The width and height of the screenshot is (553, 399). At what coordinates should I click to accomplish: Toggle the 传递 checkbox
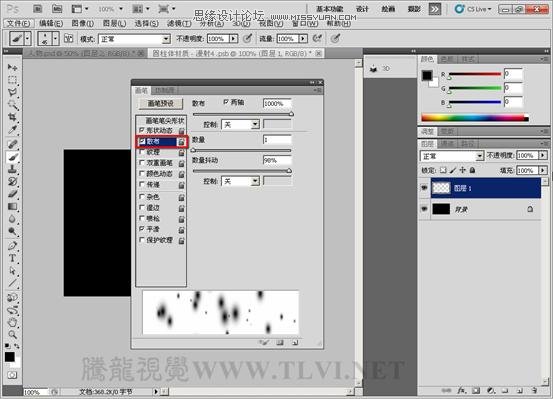(142, 184)
